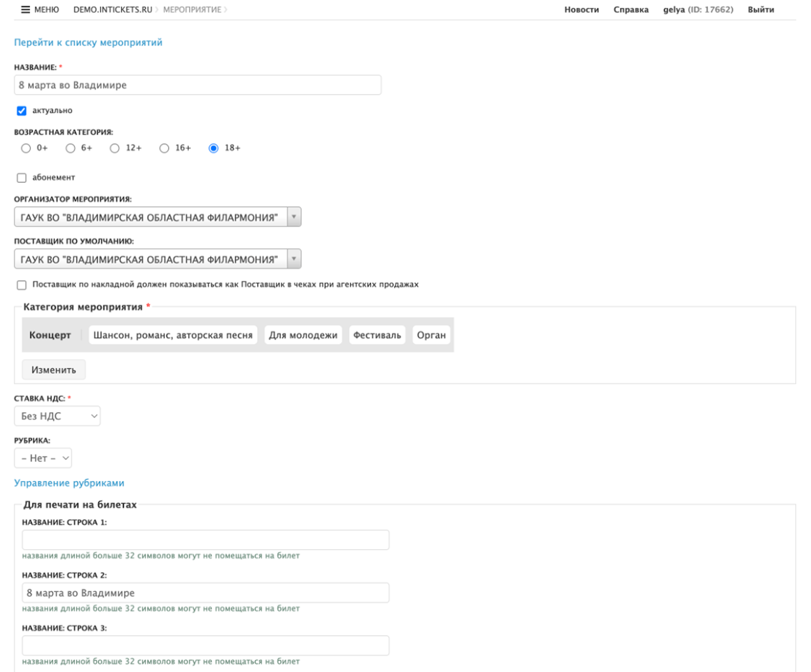Click the Изменить category button

tap(53, 370)
